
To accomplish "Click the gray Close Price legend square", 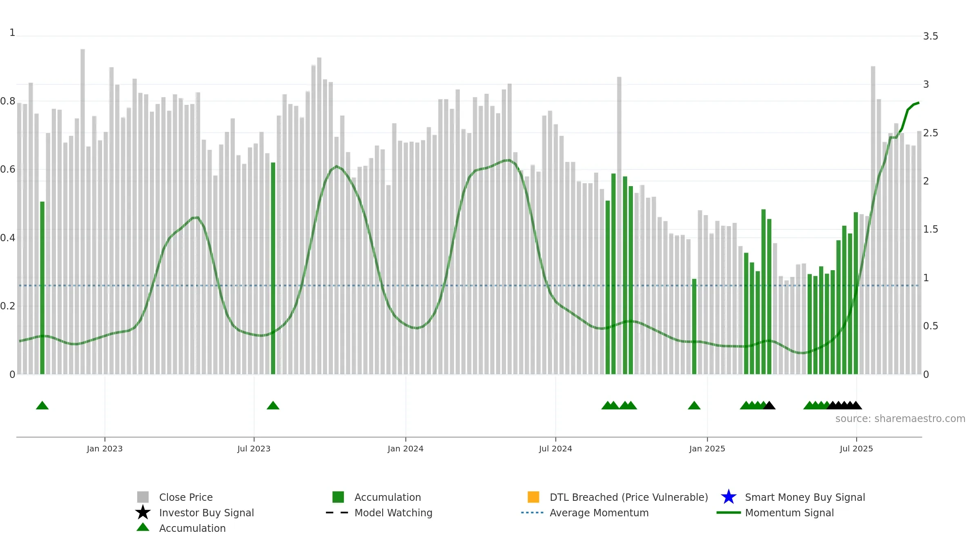I will click(143, 497).
